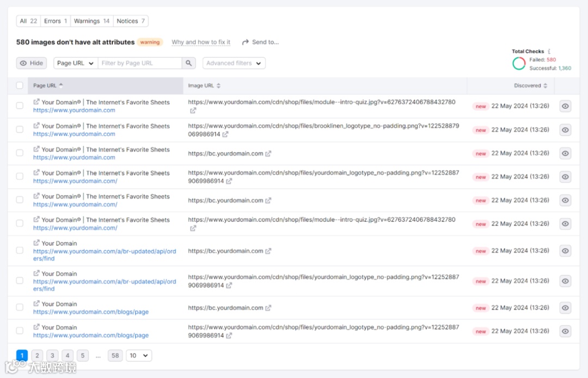Open Why and how to fix it
This screenshot has width=588, height=378.
tap(201, 42)
